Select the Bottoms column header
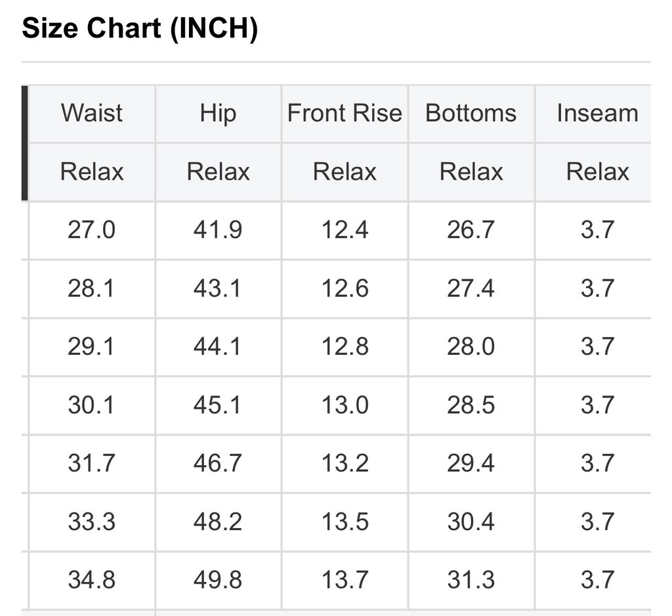Viewport: 672px width, 616px height. click(471, 113)
